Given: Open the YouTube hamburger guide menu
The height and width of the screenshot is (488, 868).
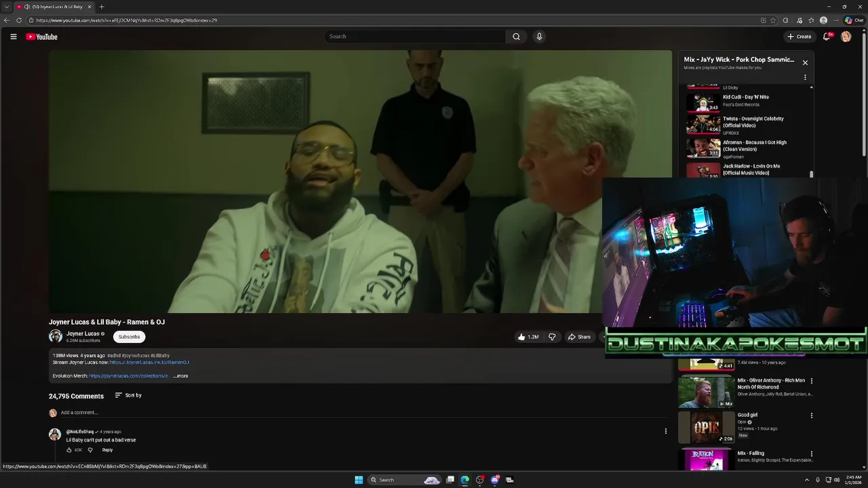Looking at the screenshot, I should (13, 37).
